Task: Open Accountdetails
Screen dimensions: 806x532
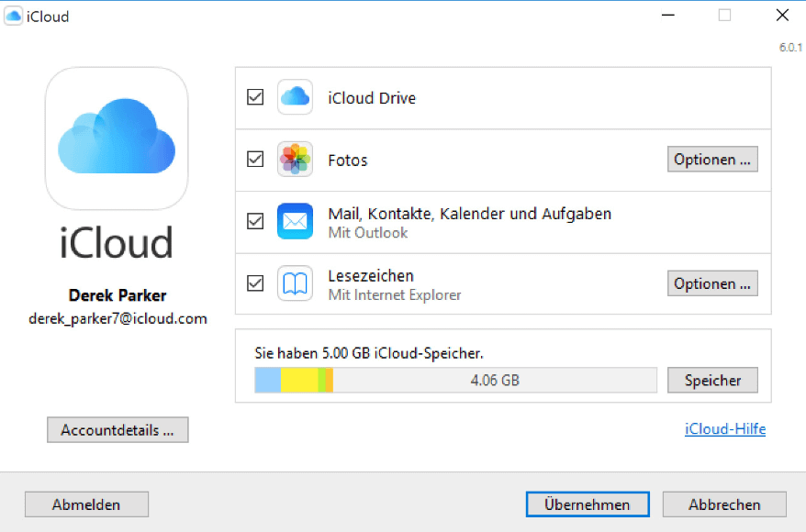Action: coord(118,430)
